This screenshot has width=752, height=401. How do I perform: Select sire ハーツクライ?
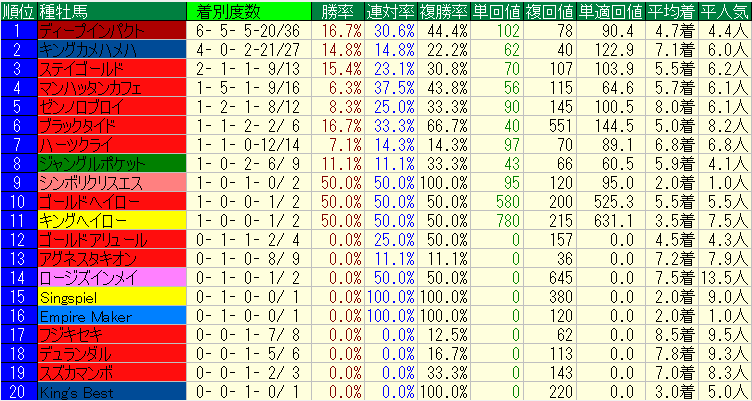[x=112, y=145]
